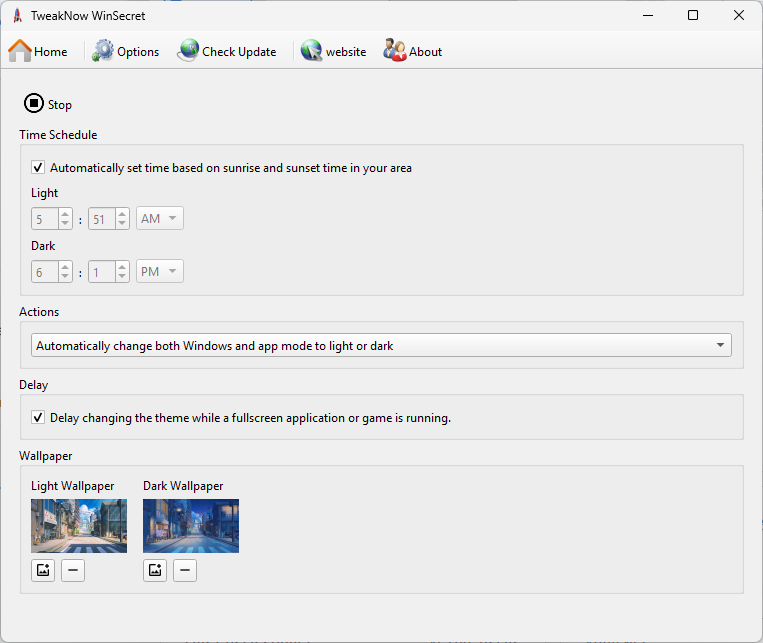Open the website globe icon
Viewport: 763px width, 643px height.
312,51
